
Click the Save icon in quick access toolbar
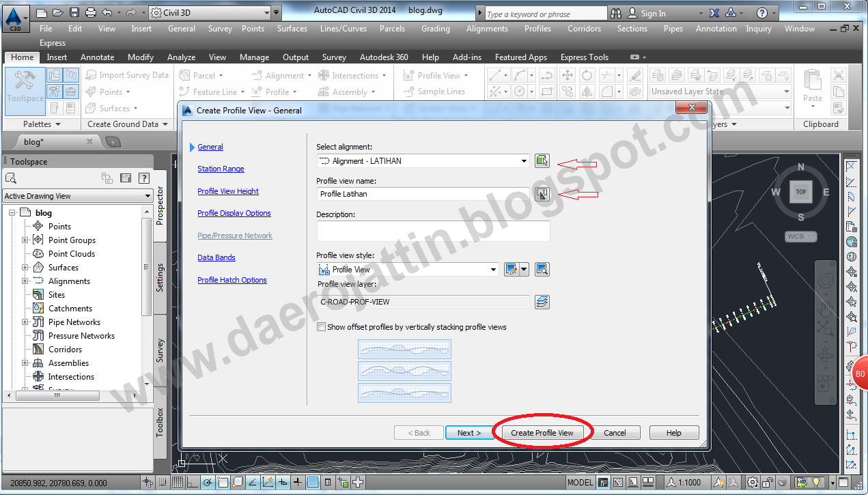74,12
